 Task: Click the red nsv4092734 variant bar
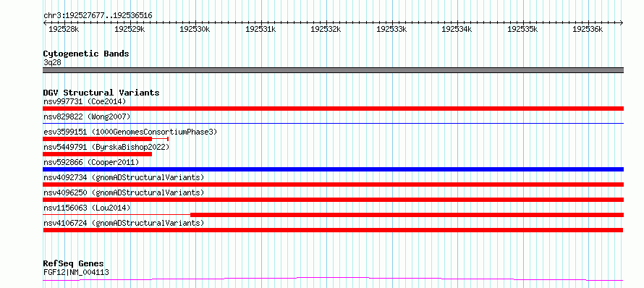(333, 185)
